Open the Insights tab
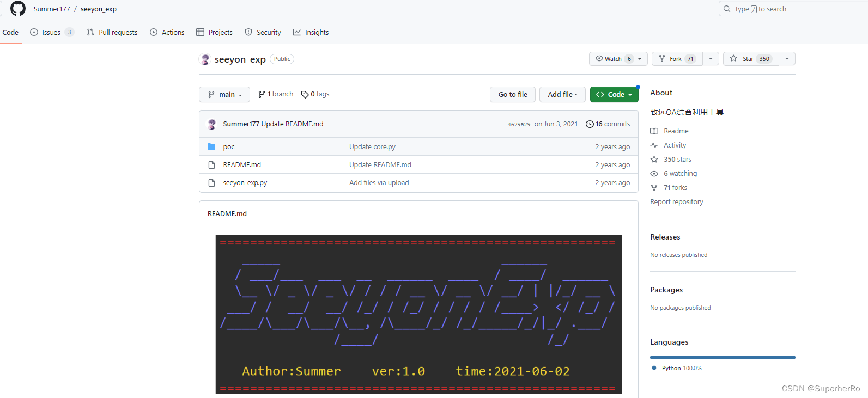This screenshot has width=868, height=398. [x=311, y=33]
